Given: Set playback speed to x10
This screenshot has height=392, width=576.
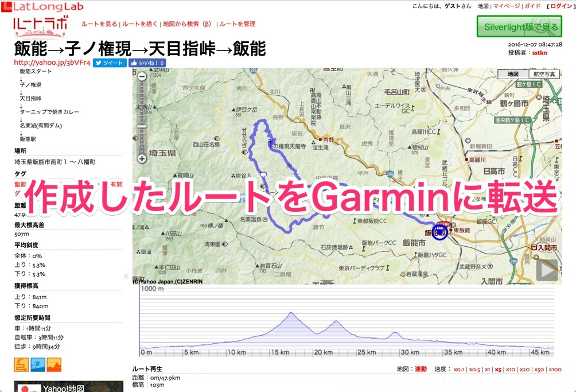Looking at the screenshot, I should (x=510, y=369).
